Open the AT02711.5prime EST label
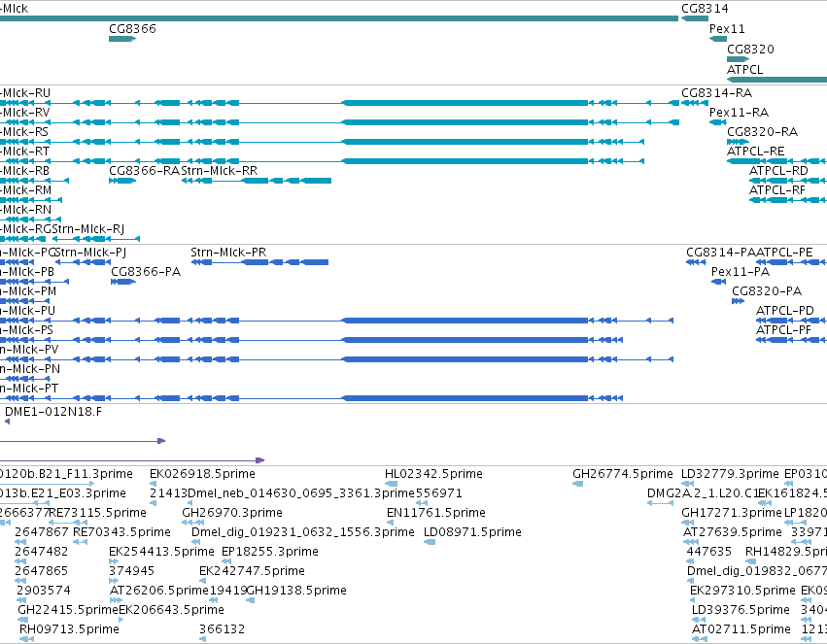Image resolution: width=827 pixels, height=644 pixels. [741, 629]
